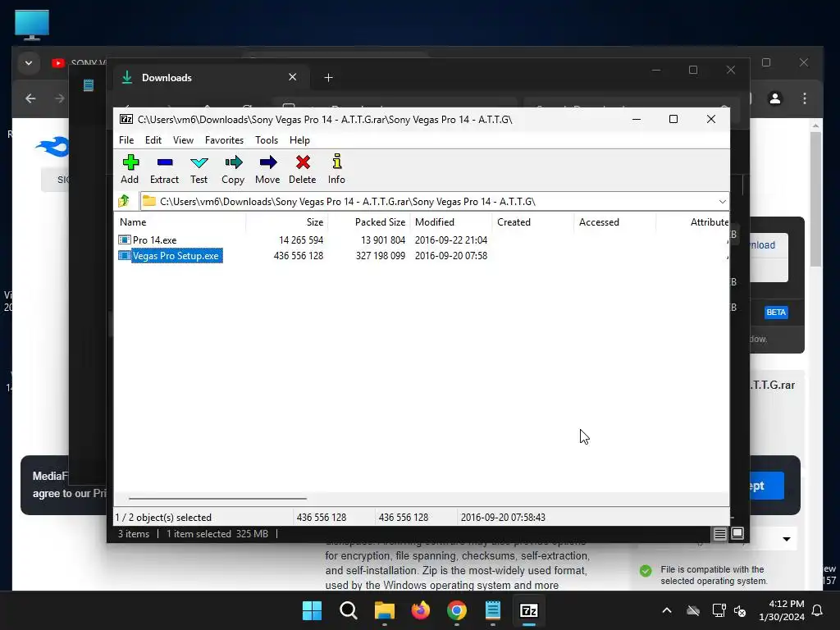Open taskbar Search

point(348,610)
